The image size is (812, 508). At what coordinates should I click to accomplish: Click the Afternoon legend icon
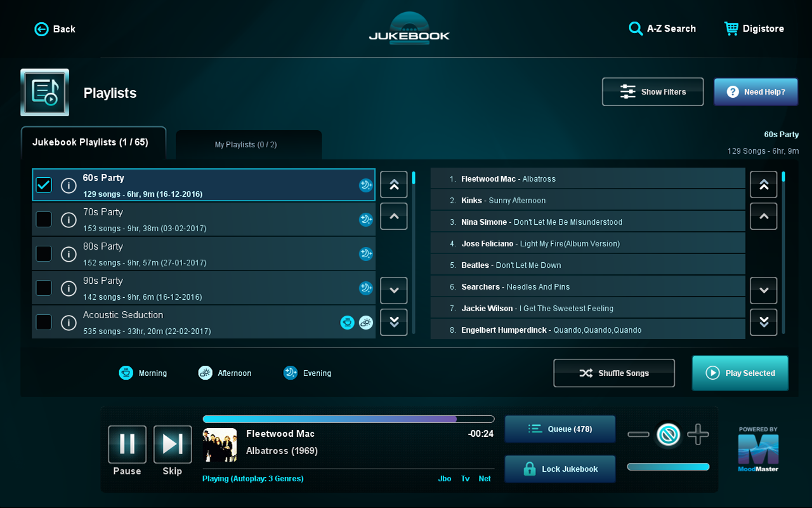tap(205, 373)
